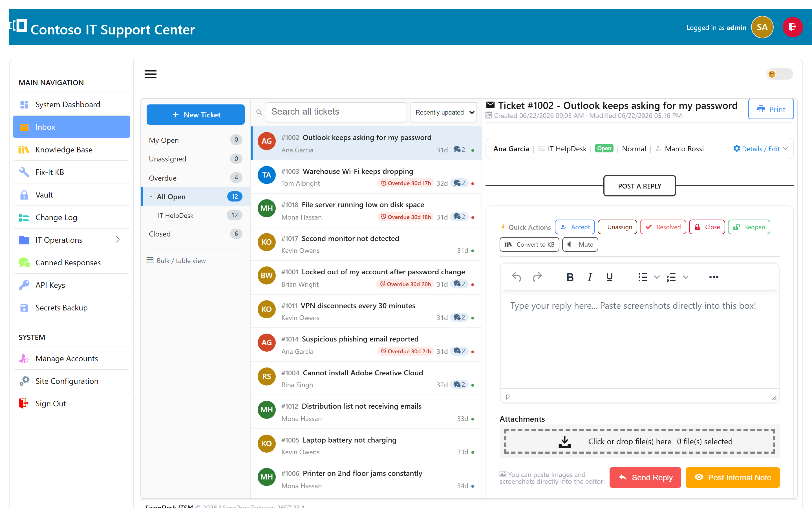Toggle the dark mode theme switch
Viewport: 812px width, 508px height.
780,74
